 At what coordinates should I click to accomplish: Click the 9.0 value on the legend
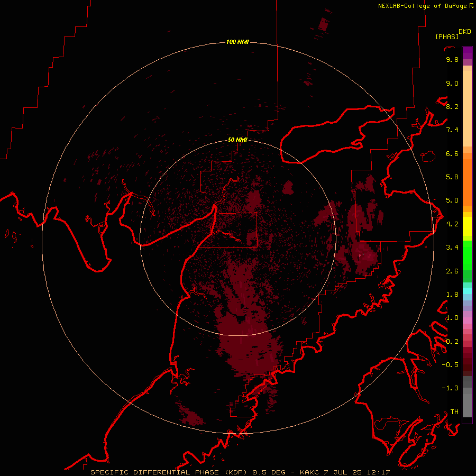tap(452, 84)
